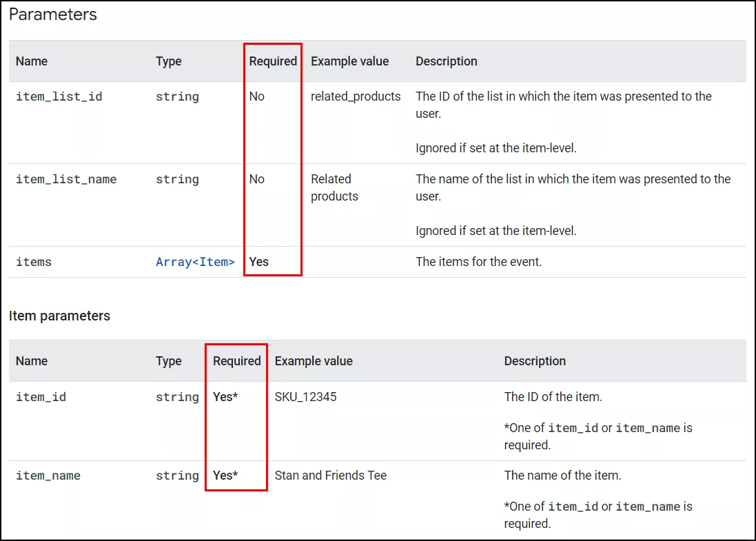Screen dimensions: 756x541
Task: Click 'The ID of the item.' description
Action: pos(553,397)
